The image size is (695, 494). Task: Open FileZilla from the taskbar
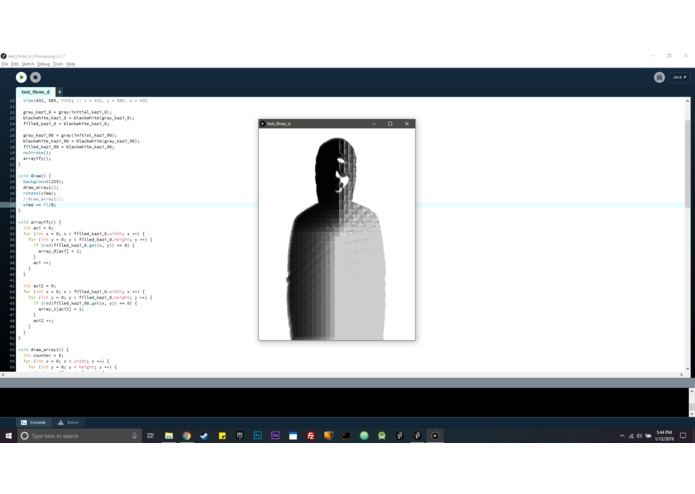311,436
